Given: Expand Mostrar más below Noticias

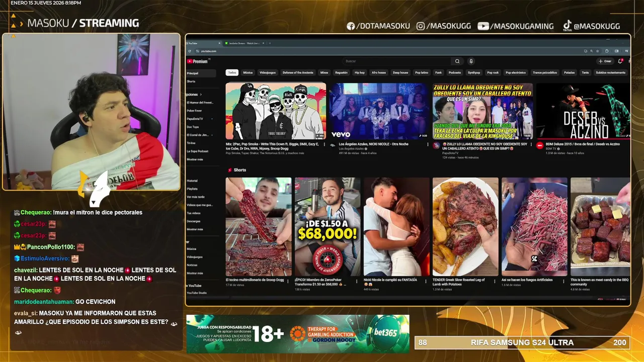Looking at the screenshot, I should (x=195, y=273).
